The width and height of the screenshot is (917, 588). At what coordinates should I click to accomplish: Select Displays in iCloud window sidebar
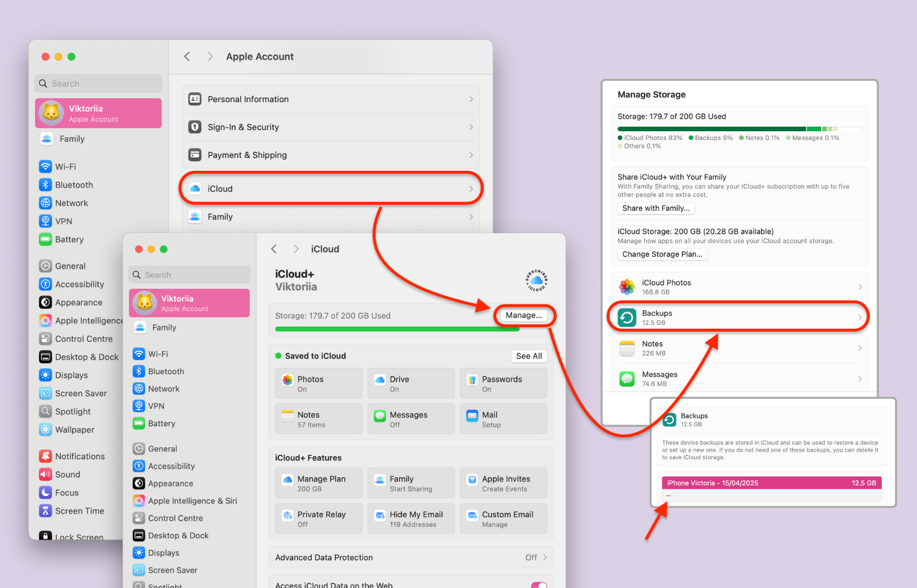[156, 553]
